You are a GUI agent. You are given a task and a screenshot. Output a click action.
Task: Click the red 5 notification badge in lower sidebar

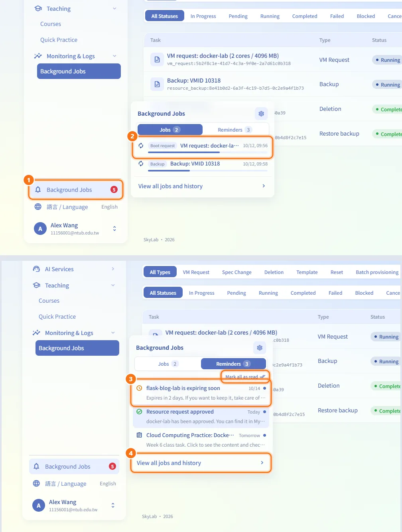pos(112,466)
